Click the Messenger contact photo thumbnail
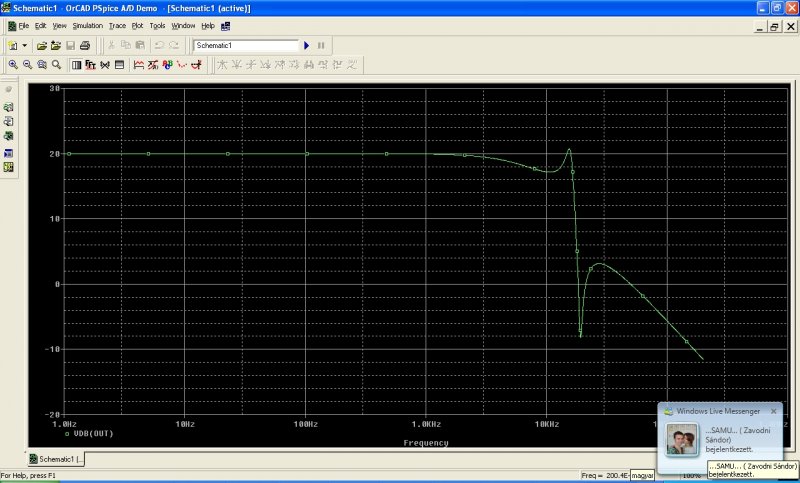 pyautogui.click(x=682, y=440)
